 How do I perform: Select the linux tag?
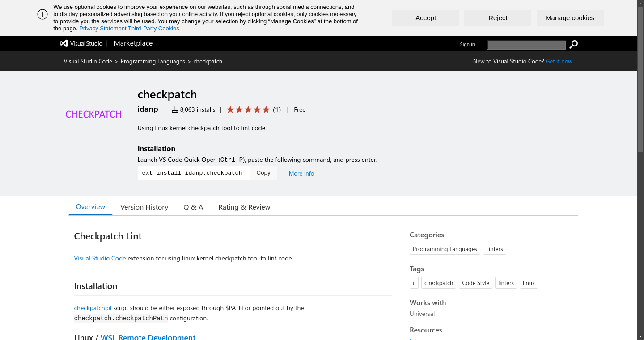point(529,283)
